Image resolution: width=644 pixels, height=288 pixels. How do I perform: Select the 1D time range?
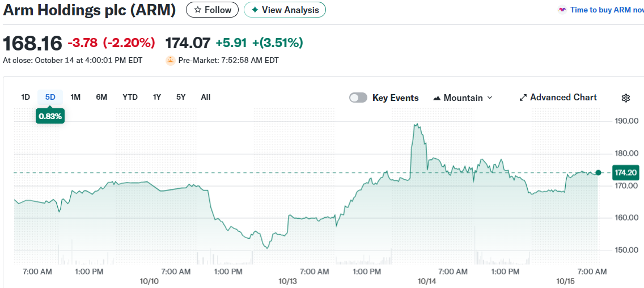pyautogui.click(x=26, y=97)
